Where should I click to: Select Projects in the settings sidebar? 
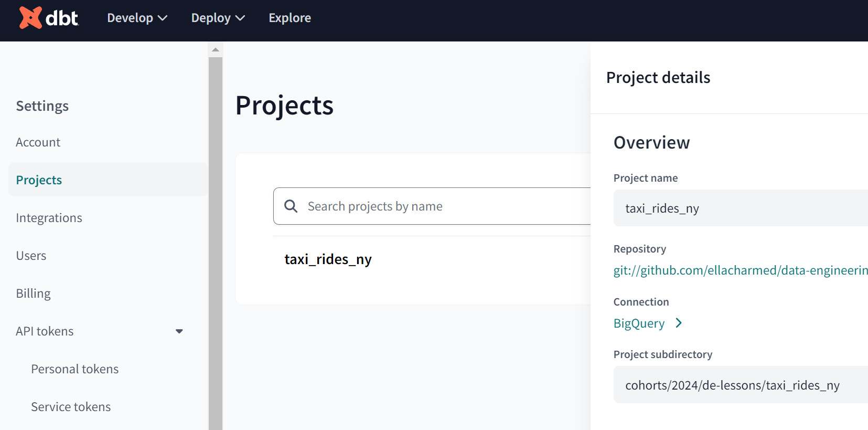108,180
